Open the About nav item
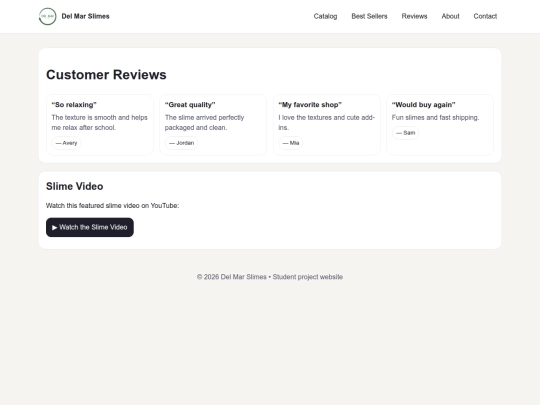 (450, 16)
